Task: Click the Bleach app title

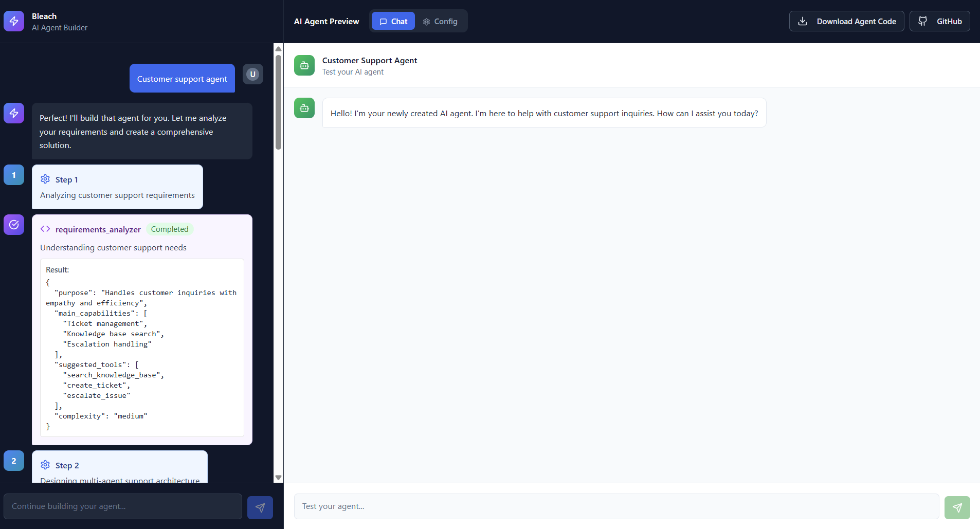Action: click(44, 16)
